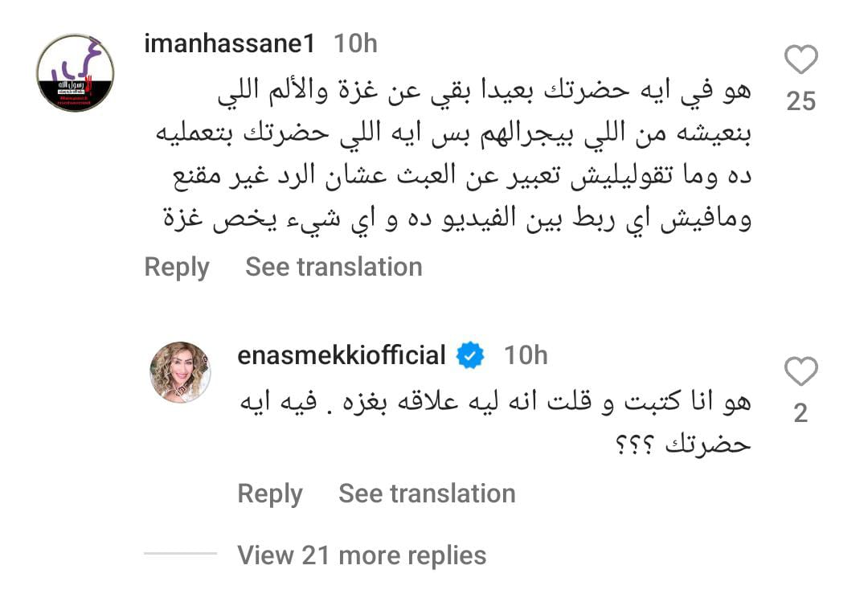Open the 2 likes count on reply

pos(800,413)
